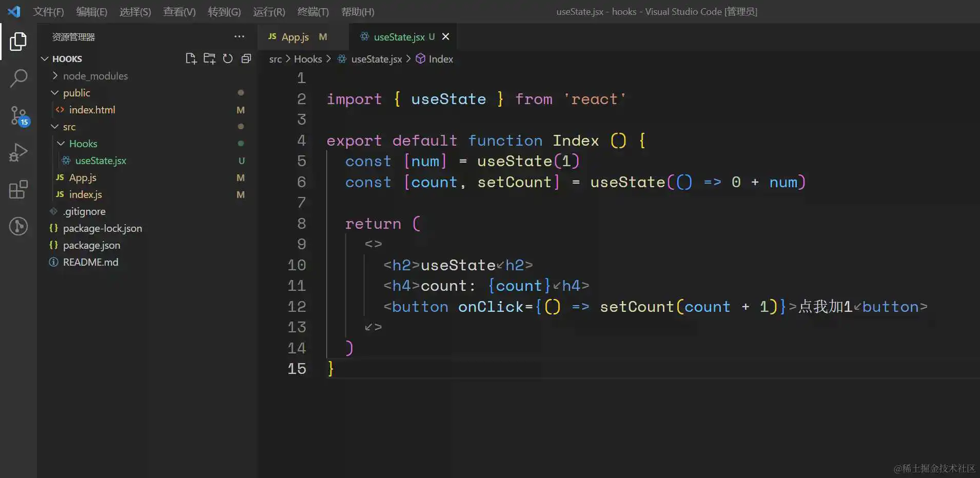Click the U status badge beside useState.jsx

[241, 160]
